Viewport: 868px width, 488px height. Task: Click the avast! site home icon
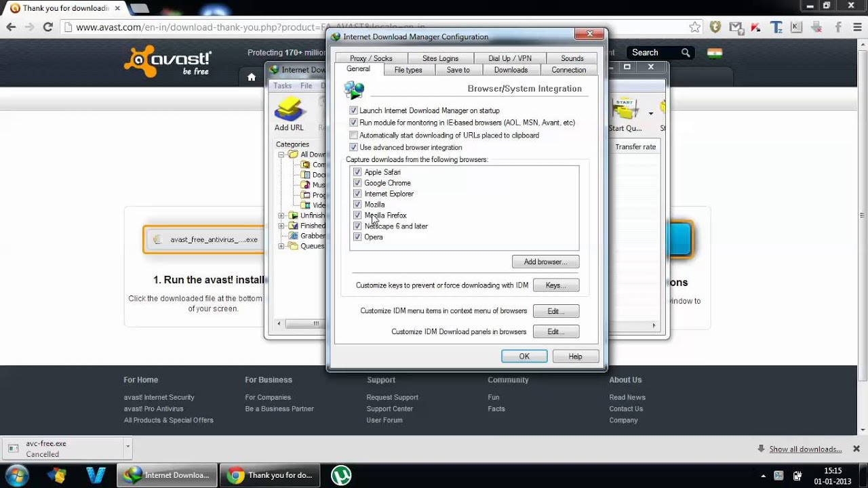coord(252,77)
